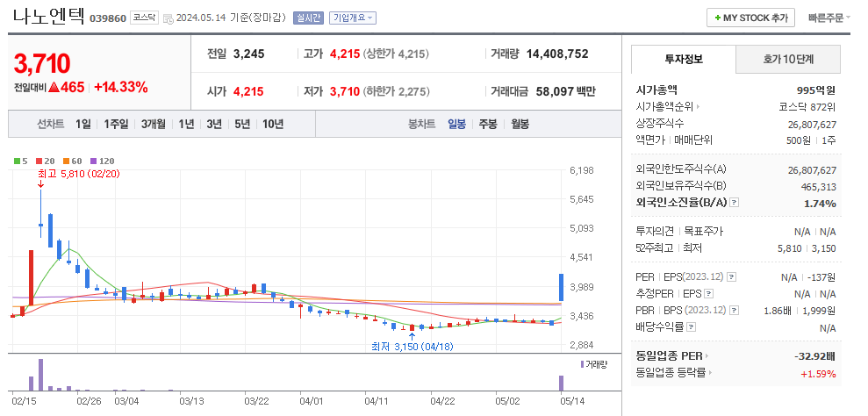Select the 3년 line chart period
Viewport: 868px width, 416px height.
213,124
